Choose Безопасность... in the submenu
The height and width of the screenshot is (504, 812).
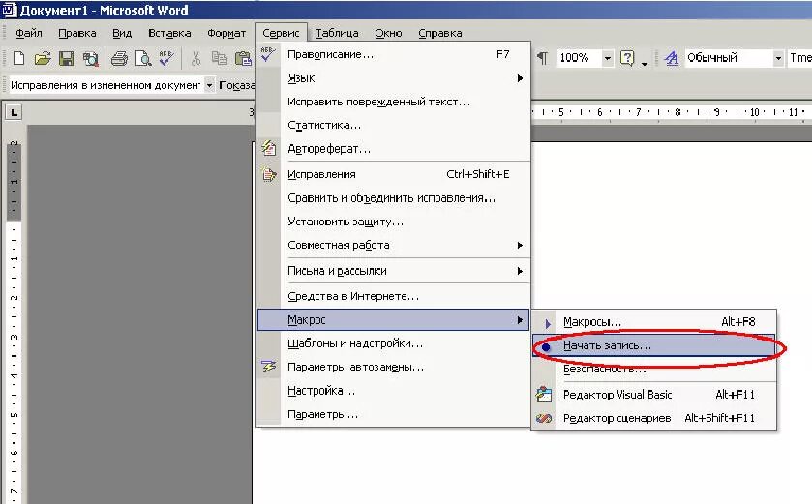(x=654, y=369)
